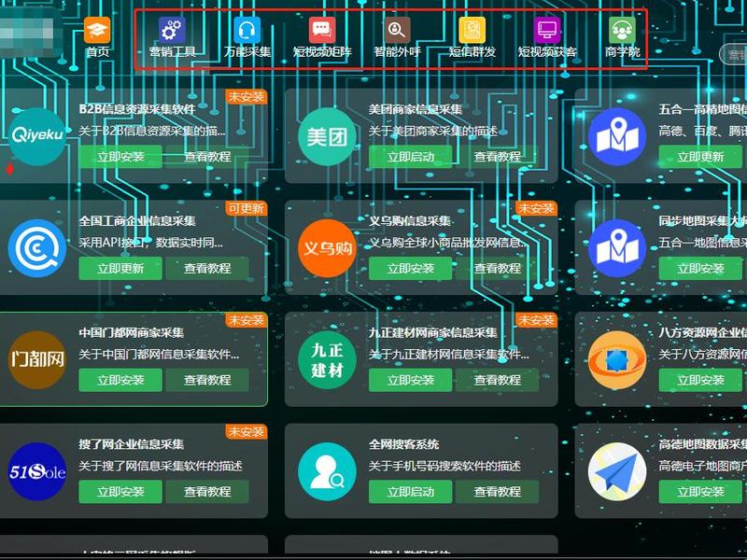
Task: View tutorial for B2B信息资源采集软件
Action: click(x=207, y=157)
